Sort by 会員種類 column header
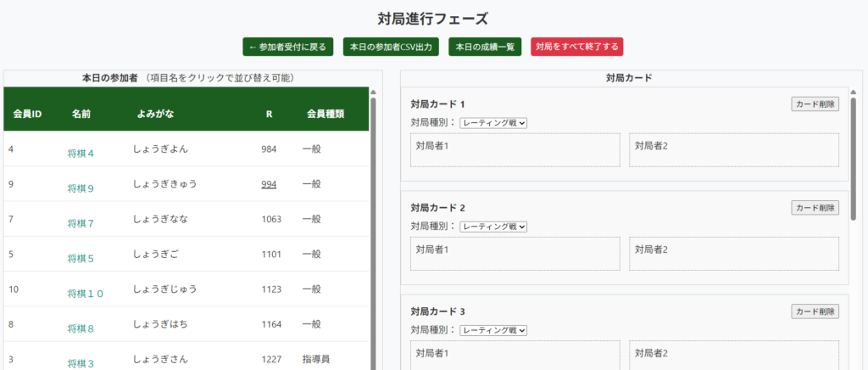Image resolution: width=868 pixels, height=370 pixels. point(325,113)
